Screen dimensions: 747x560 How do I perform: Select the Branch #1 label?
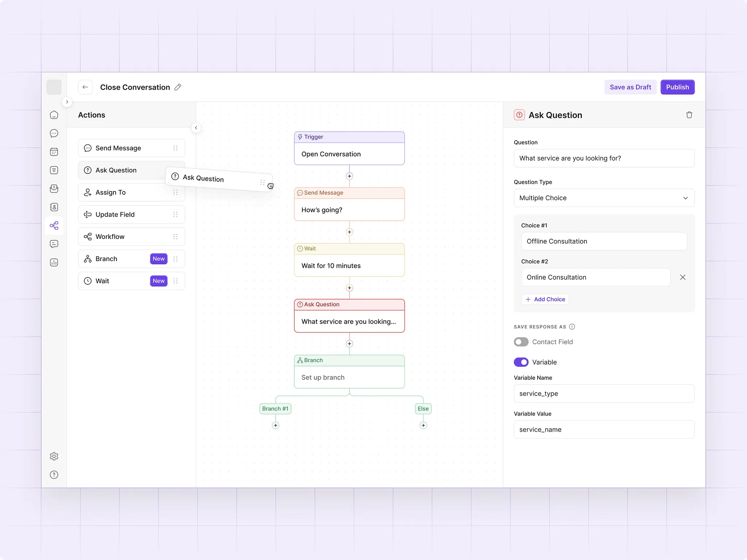275,409
